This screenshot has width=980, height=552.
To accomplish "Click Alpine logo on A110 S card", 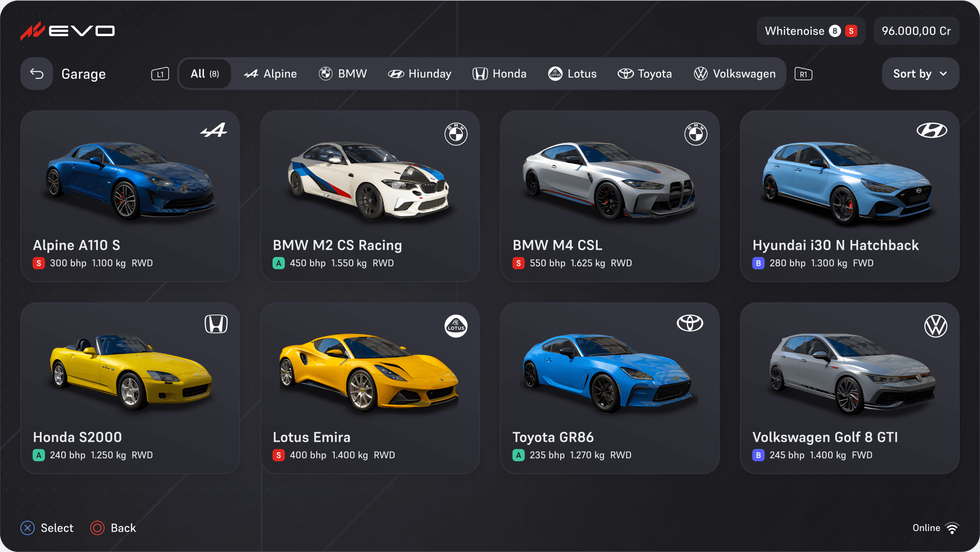I will [x=214, y=130].
